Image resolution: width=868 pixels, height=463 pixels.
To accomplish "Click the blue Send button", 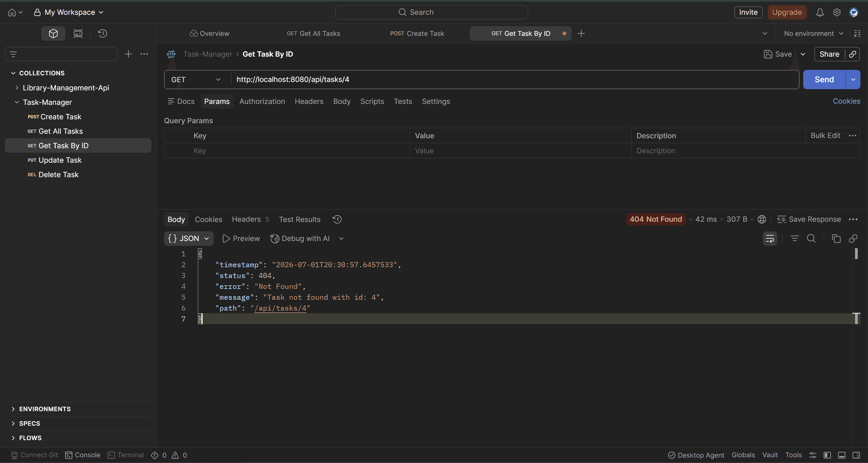I will pyautogui.click(x=824, y=80).
